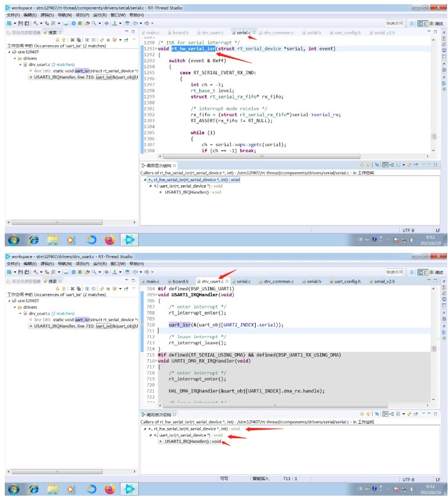Toggle pin search view in drv_usart.c-titled window search panel
This screenshot has height=498, width=448.
click(x=126, y=288)
